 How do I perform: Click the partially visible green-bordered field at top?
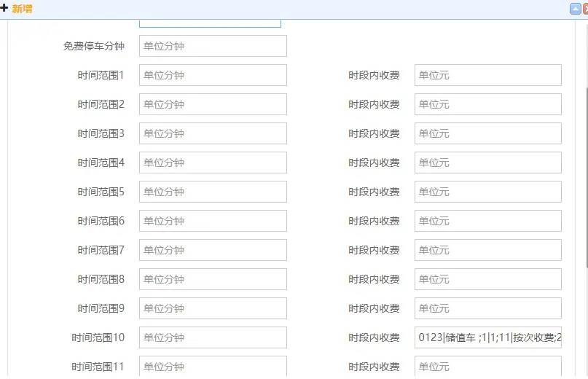pyautogui.click(x=210, y=23)
